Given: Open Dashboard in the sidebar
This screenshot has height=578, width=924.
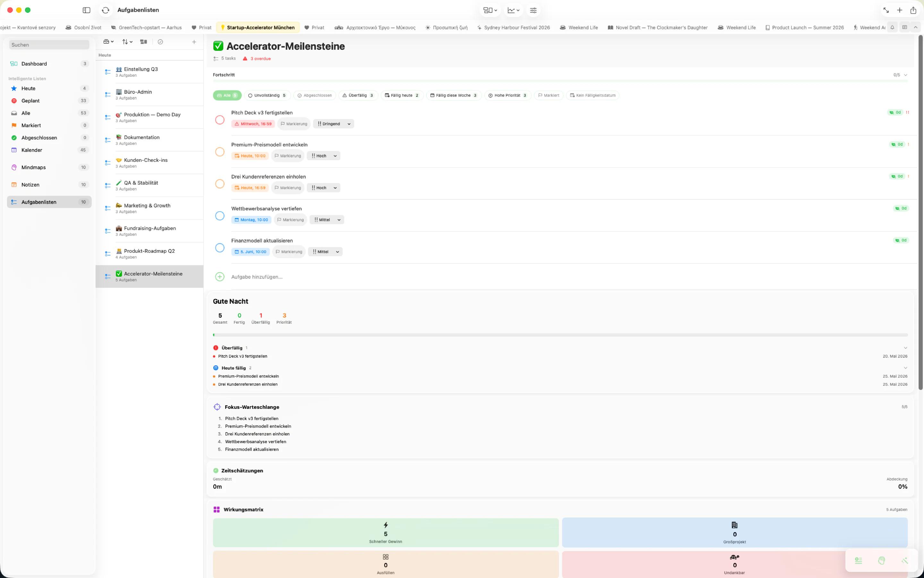Looking at the screenshot, I should pos(49,64).
